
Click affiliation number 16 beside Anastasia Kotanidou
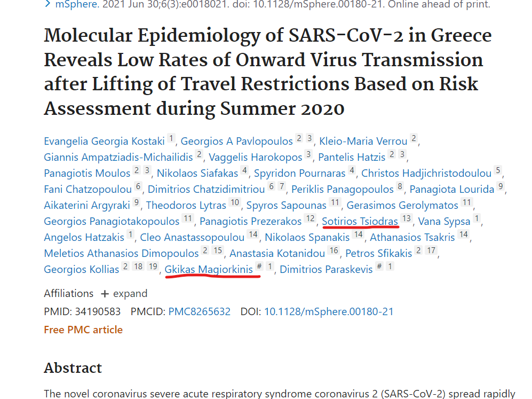pyautogui.click(x=334, y=251)
